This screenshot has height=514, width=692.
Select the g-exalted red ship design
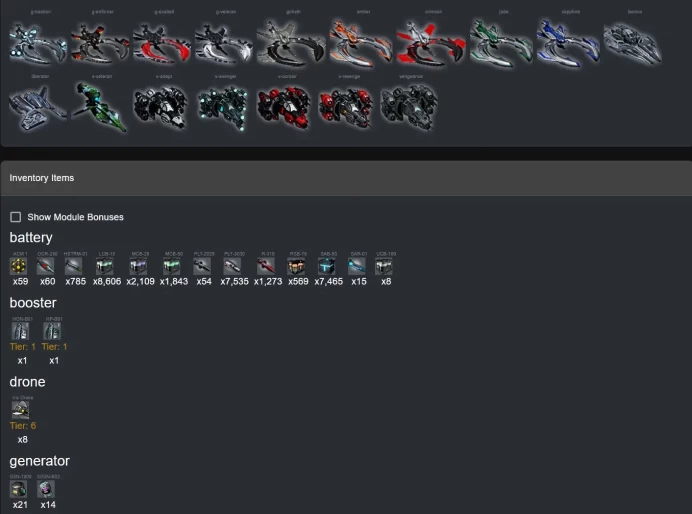(162, 44)
